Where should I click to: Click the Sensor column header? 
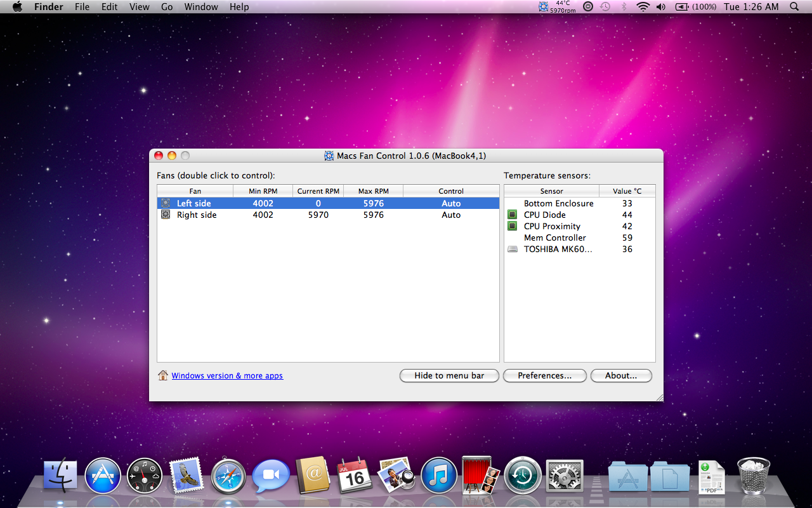coord(552,190)
